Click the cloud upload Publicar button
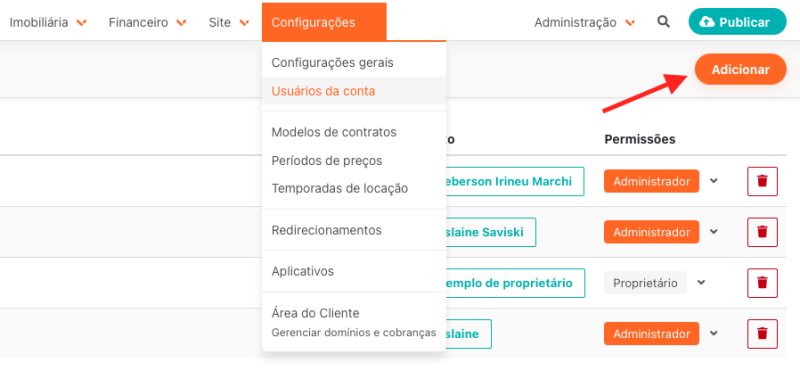 [737, 22]
